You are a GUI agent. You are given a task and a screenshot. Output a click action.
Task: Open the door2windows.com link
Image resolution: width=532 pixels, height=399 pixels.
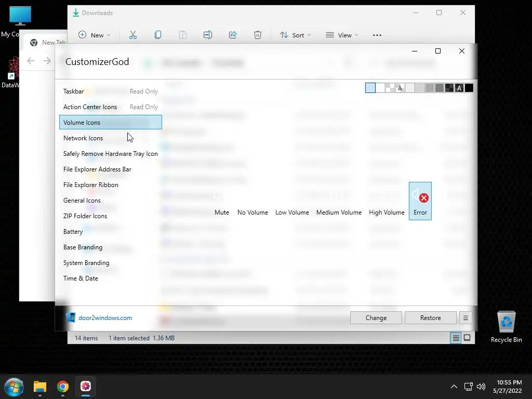click(105, 318)
